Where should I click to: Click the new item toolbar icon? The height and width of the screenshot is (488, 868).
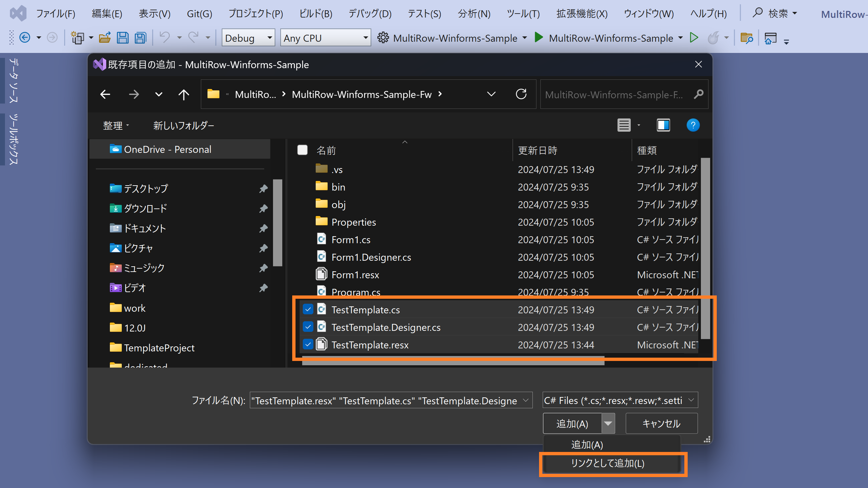point(77,37)
